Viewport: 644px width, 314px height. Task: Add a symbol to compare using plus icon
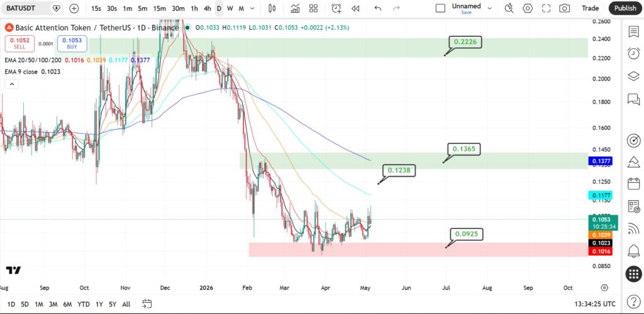[74, 8]
